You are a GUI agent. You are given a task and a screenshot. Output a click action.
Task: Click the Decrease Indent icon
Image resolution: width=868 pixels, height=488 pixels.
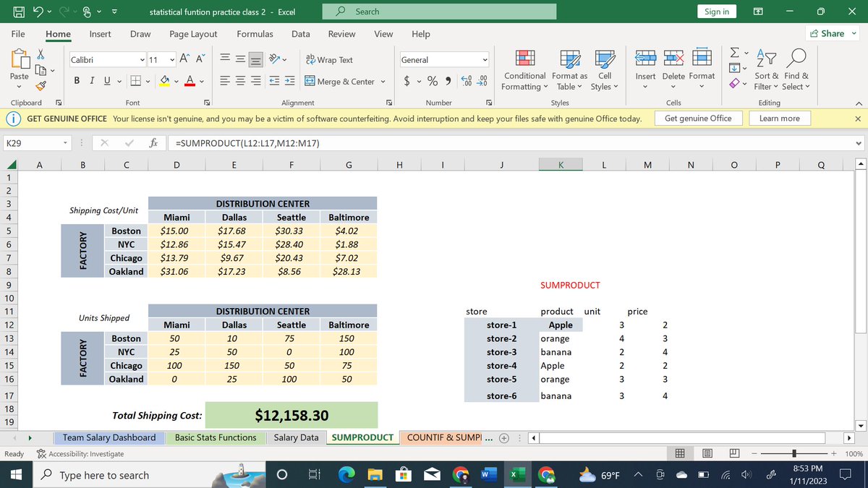click(274, 82)
